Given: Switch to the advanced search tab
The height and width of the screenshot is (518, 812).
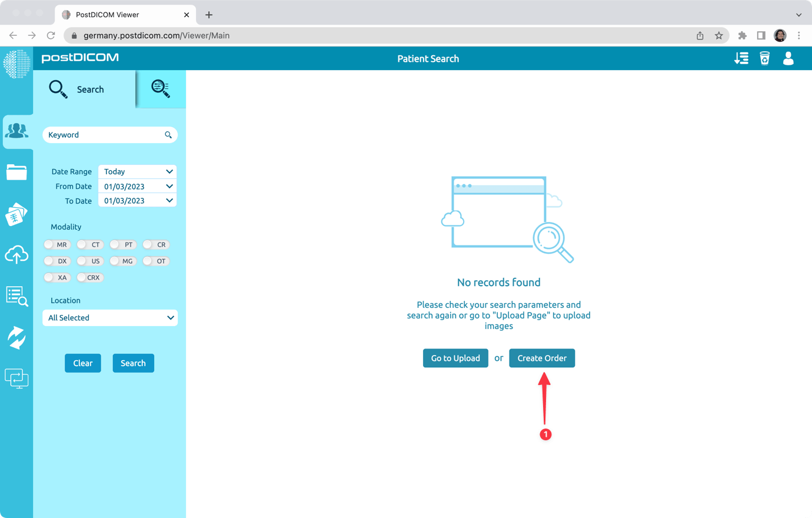Looking at the screenshot, I should click(160, 89).
